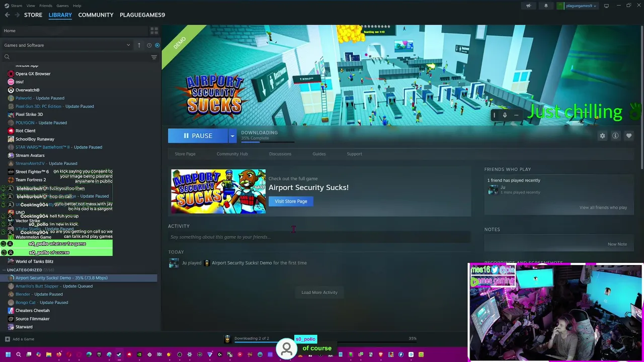Switch to the COMMUNITY tab
The image size is (644, 362).
96,15
